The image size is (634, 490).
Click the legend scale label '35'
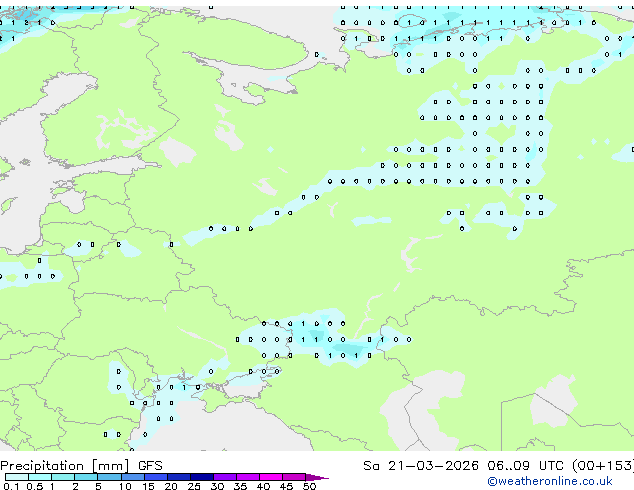click(241, 486)
